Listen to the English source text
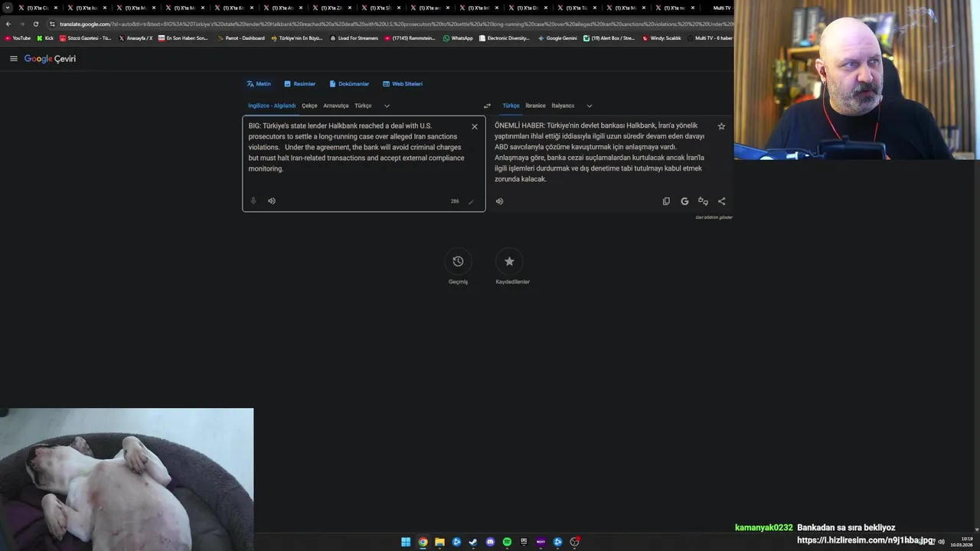Image resolution: width=980 pixels, height=551 pixels. click(272, 201)
